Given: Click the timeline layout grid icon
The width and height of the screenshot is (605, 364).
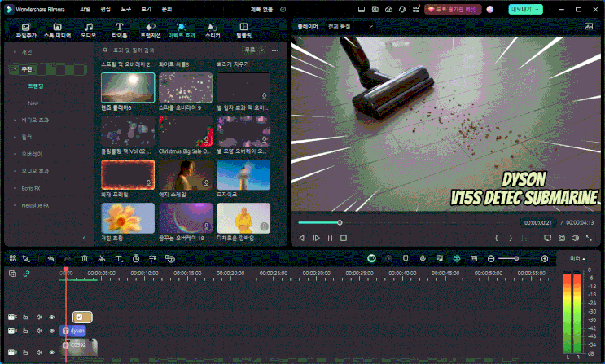Looking at the screenshot, I should coord(13,258).
